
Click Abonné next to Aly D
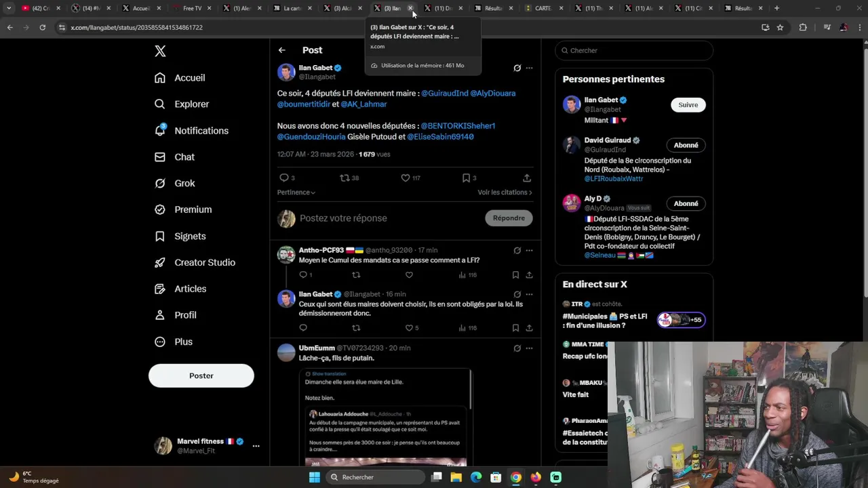(686, 203)
